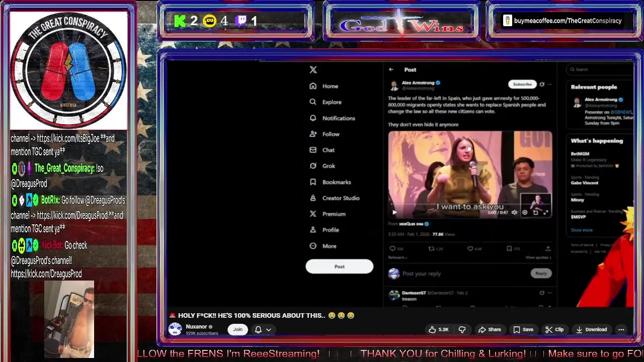The width and height of the screenshot is (644, 362).
Task: Click the white Post button in sidebar
Action: coord(340,266)
